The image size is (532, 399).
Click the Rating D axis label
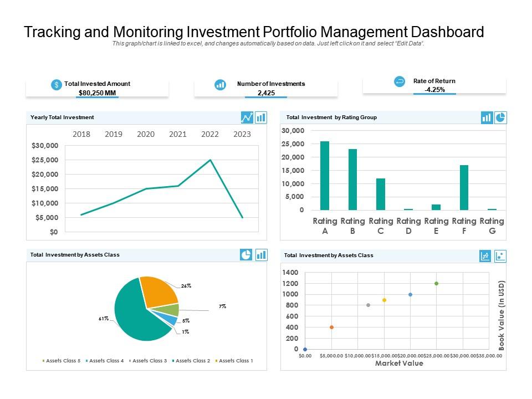point(408,226)
